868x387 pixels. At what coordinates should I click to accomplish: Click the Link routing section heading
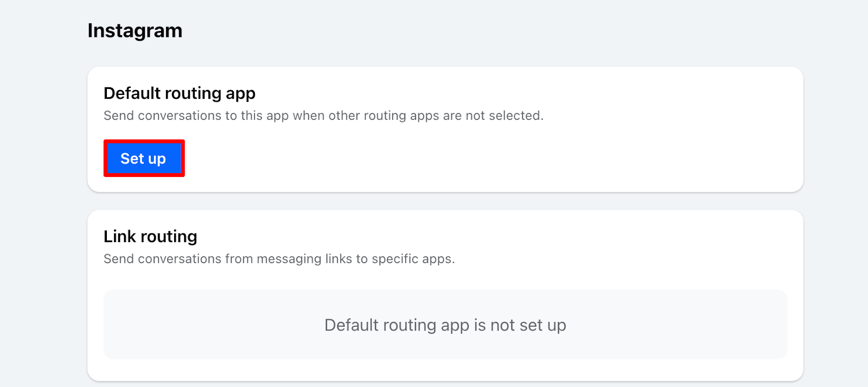click(x=150, y=237)
